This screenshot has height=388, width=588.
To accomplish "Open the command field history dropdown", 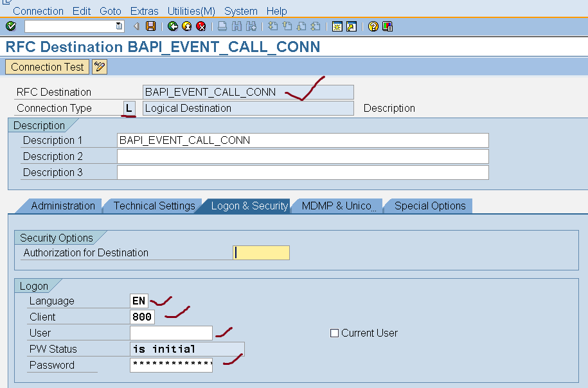I will (x=119, y=26).
